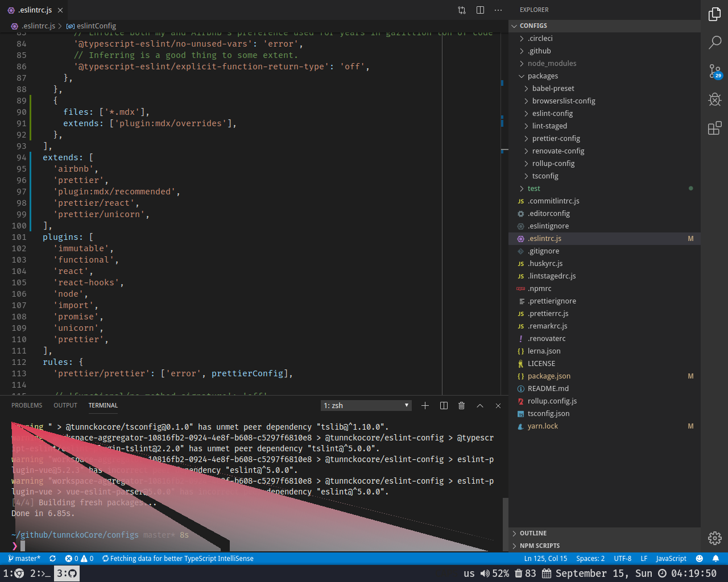The width and height of the screenshot is (728, 582).
Task: Split the editor to the right
Action: point(479,10)
